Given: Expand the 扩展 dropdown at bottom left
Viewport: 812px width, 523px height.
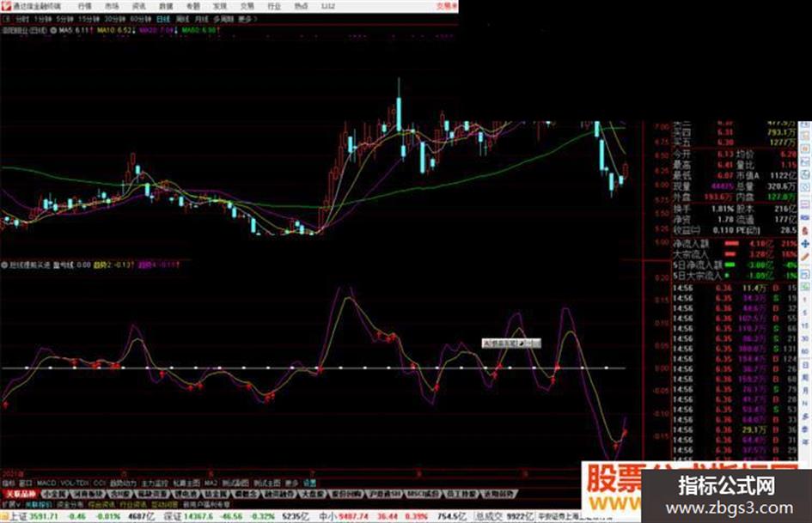Looking at the screenshot, I should [11, 504].
